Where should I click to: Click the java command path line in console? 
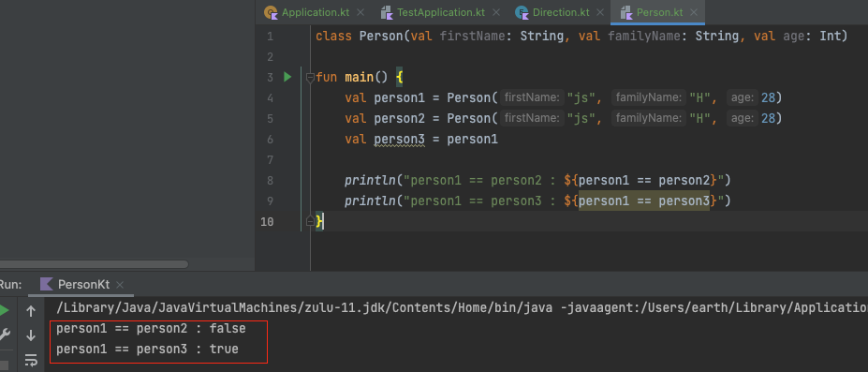pyautogui.click(x=462, y=308)
